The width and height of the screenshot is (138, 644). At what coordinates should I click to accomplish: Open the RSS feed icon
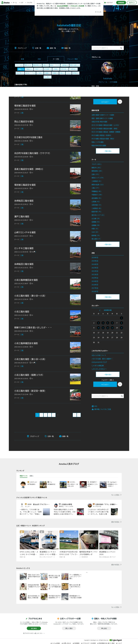[x=93, y=406]
